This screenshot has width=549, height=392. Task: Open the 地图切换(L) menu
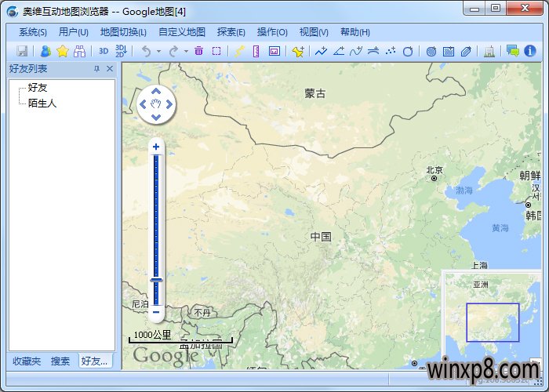[123, 32]
